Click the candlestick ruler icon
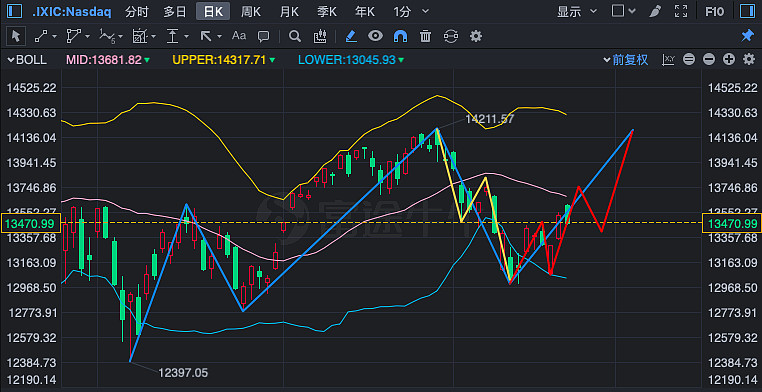Screen dimensions: 762x392 (320, 36)
